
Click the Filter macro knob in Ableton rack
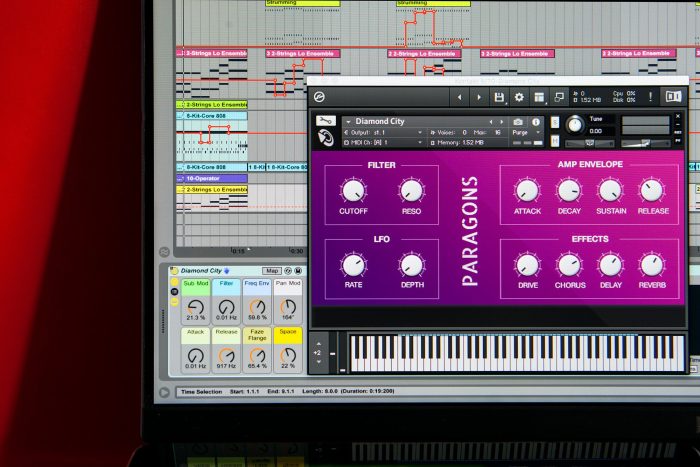[226, 307]
